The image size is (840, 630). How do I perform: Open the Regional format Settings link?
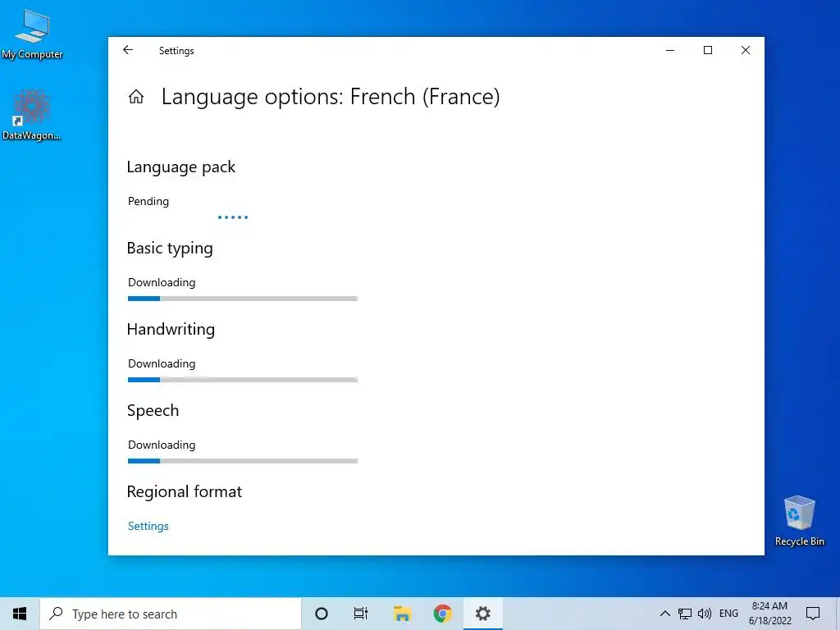pos(148,526)
